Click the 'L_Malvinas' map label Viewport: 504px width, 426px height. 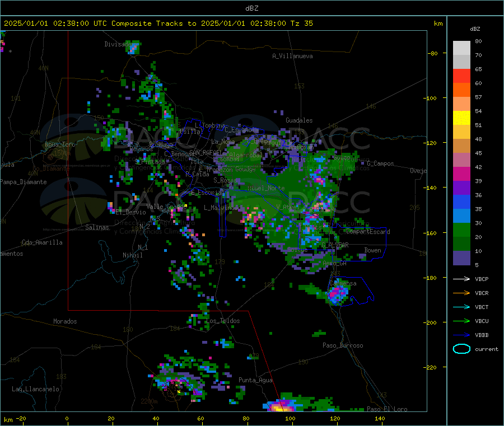pyautogui.click(x=221, y=208)
